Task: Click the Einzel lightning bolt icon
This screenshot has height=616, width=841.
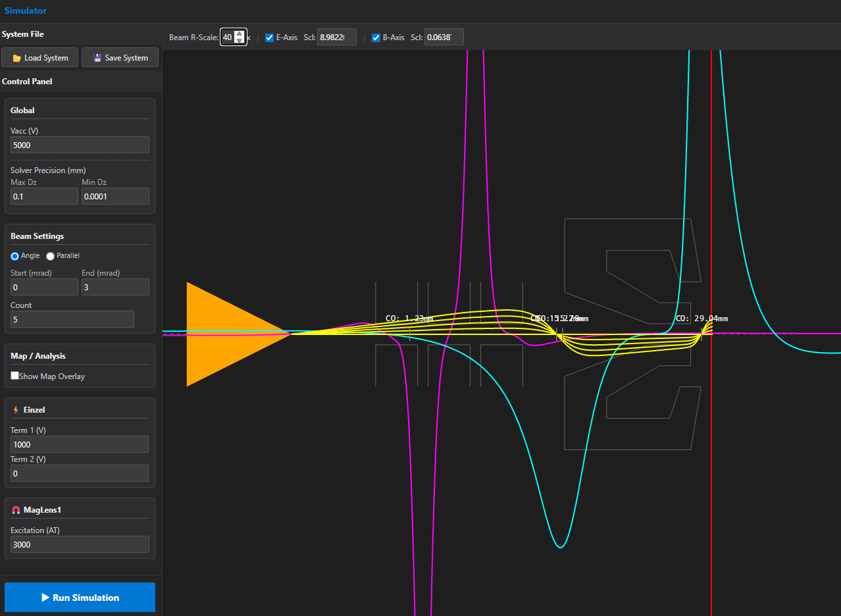Action: (x=16, y=410)
